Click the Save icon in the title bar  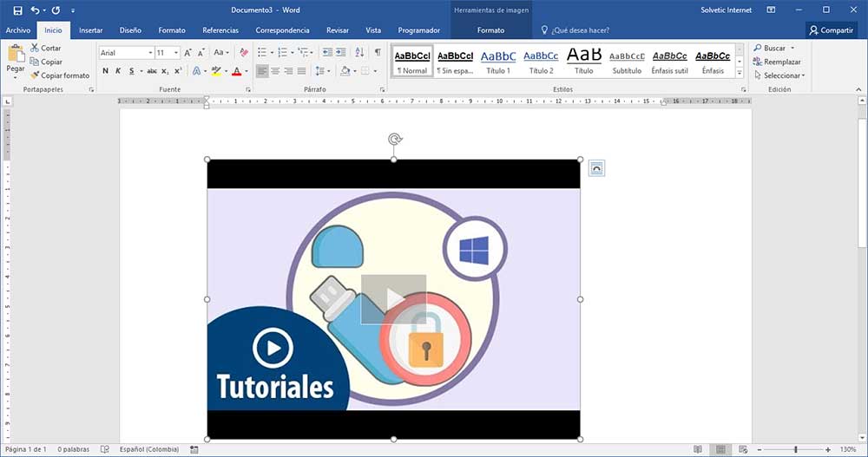(18, 10)
